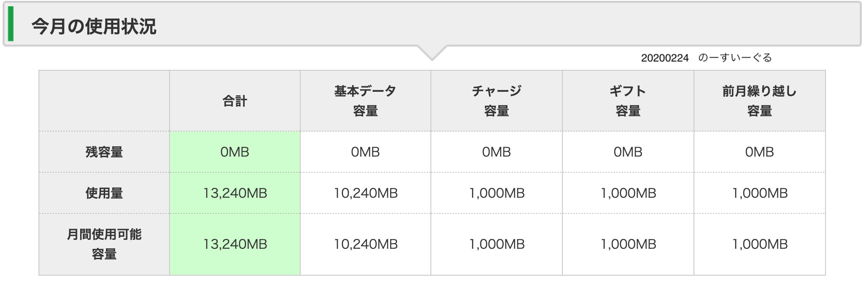This screenshot has height=290, width=868.
Task: Click チャージ容量 usage value 1,000MB
Action: coord(497,193)
